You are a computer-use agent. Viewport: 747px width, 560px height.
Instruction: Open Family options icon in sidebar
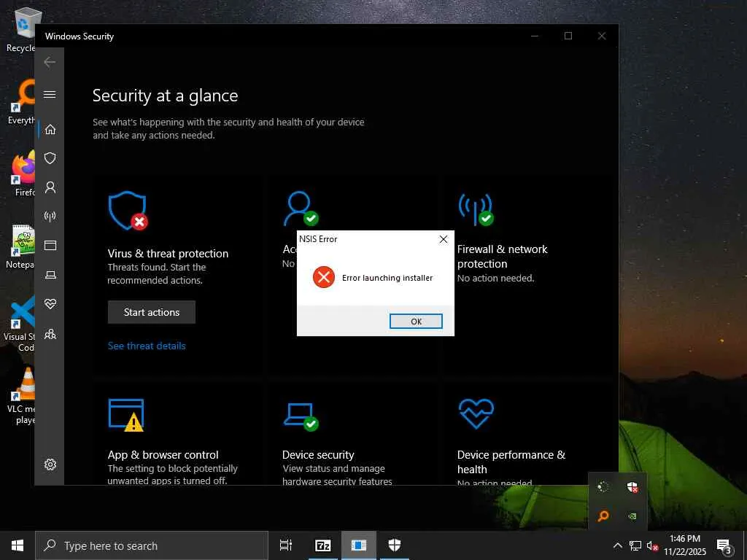[50, 334]
